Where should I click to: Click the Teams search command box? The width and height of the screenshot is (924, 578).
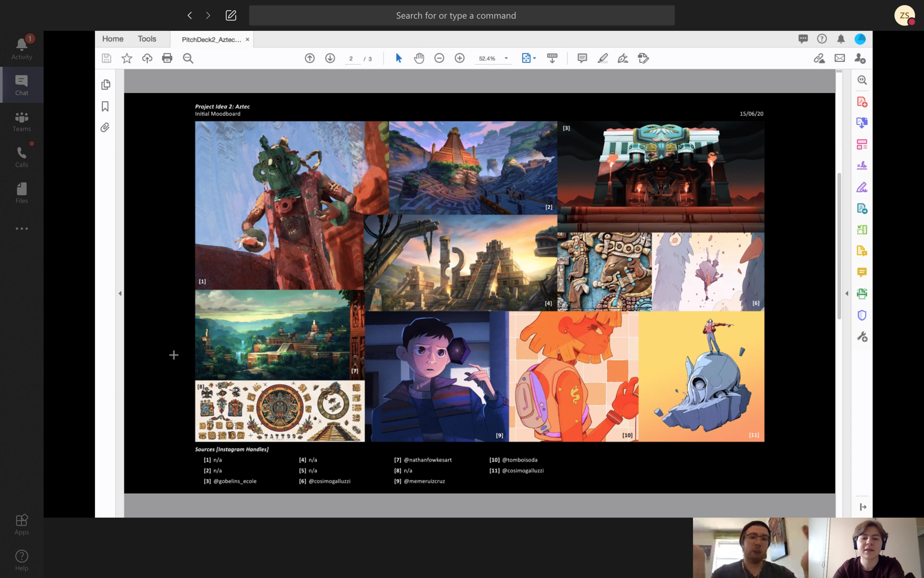coord(462,15)
